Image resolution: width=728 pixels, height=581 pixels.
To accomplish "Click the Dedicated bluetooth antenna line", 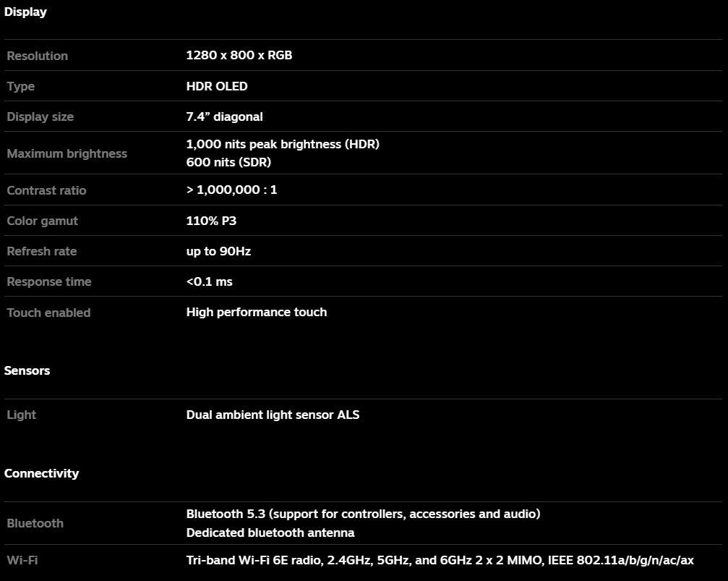I will [x=270, y=533].
